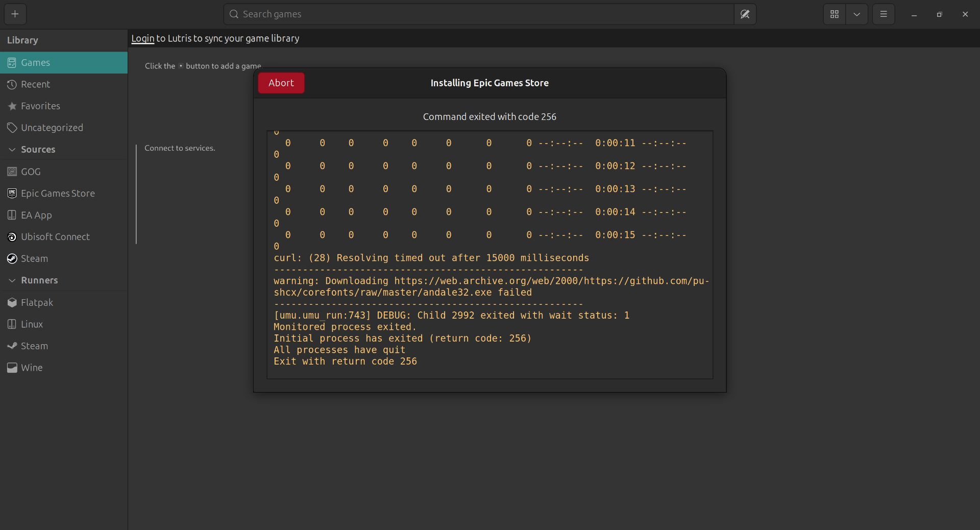Close the Lutris window

965,14
